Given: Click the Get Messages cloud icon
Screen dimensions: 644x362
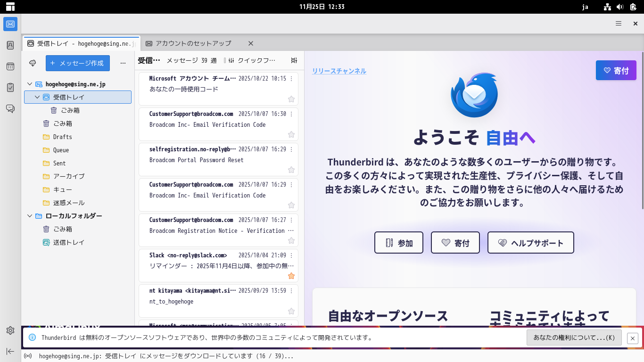Looking at the screenshot, I should coord(33,63).
